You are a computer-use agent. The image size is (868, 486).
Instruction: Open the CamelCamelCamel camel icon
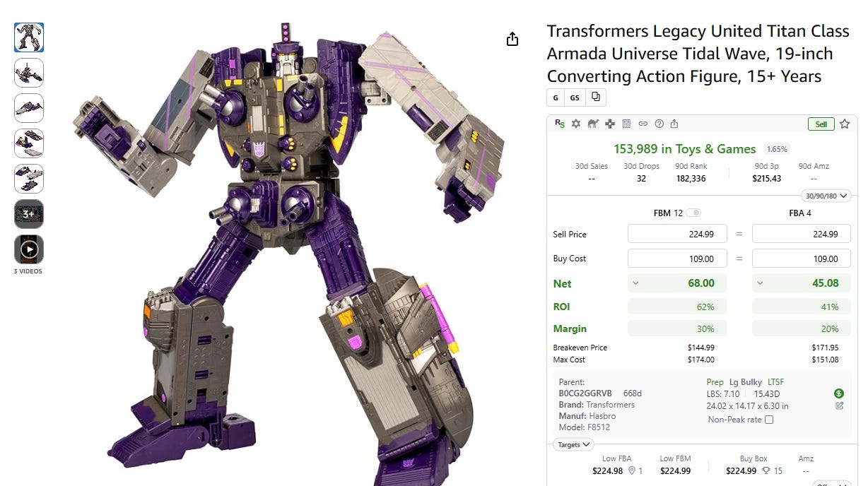coord(593,124)
